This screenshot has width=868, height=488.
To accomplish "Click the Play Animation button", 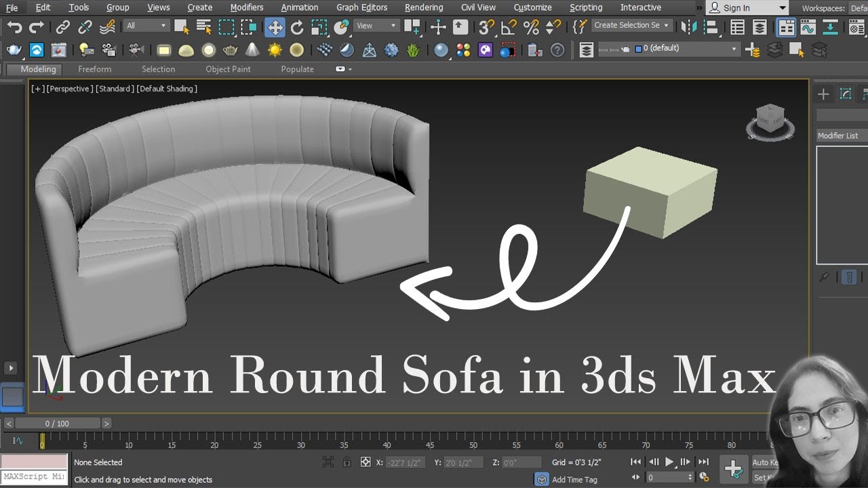I will (x=669, y=462).
